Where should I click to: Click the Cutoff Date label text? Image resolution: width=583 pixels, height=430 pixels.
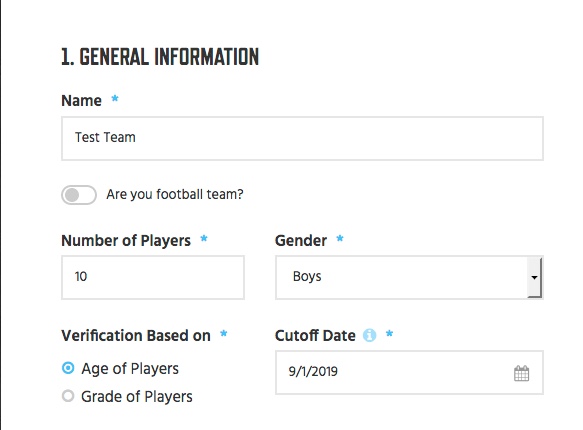(315, 336)
